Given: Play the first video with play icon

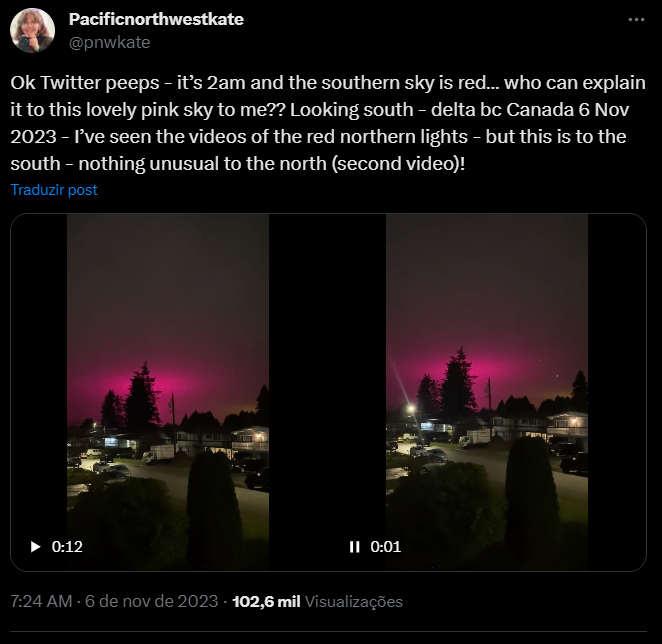Looking at the screenshot, I should coord(35,547).
